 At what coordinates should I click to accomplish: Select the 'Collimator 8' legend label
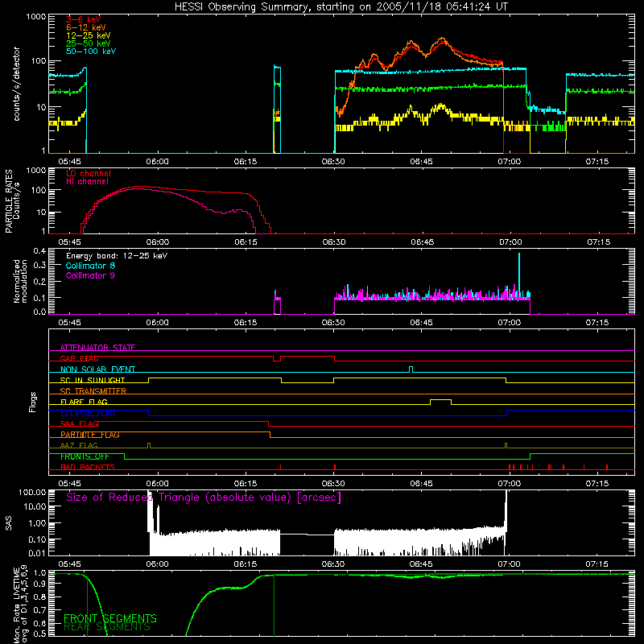point(90,266)
